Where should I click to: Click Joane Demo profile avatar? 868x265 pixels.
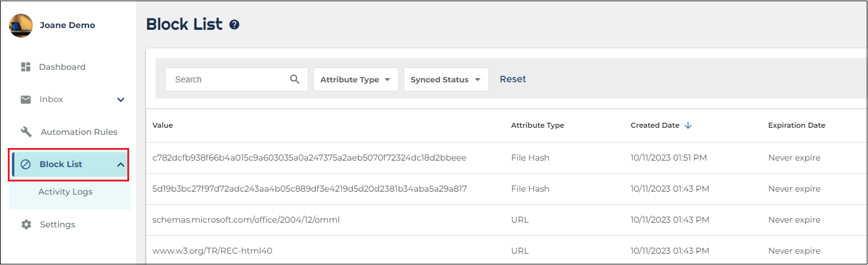pos(21,26)
